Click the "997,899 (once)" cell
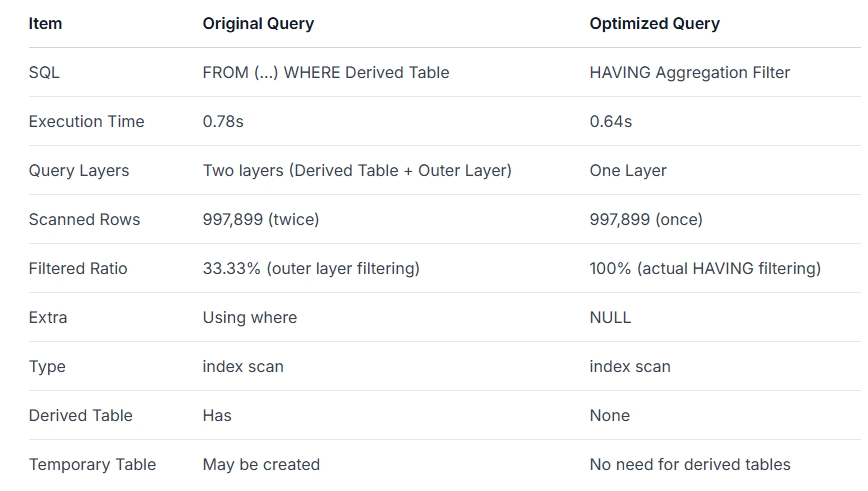The height and width of the screenshot is (491, 868). pyautogui.click(x=646, y=219)
